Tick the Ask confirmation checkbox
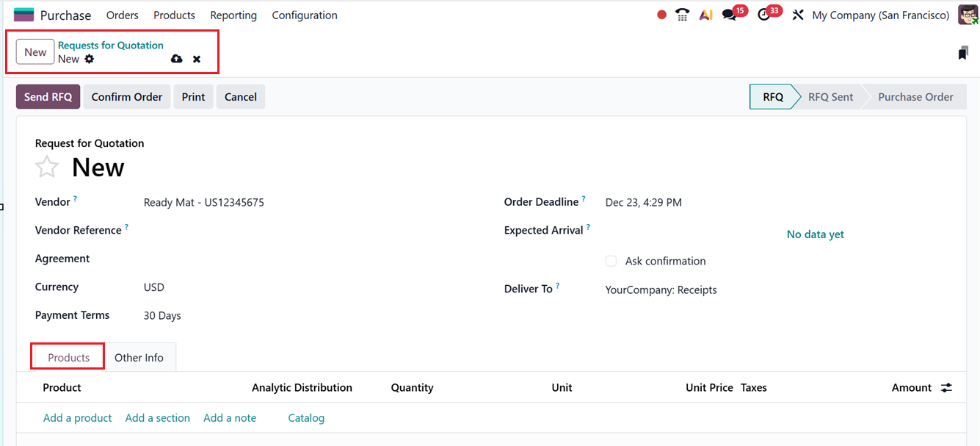Image resolution: width=980 pixels, height=446 pixels. coord(611,261)
